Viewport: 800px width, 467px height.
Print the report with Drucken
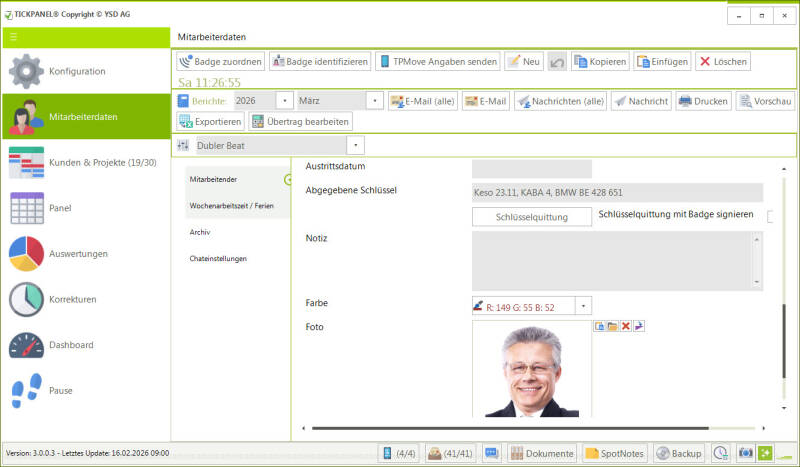tap(704, 101)
